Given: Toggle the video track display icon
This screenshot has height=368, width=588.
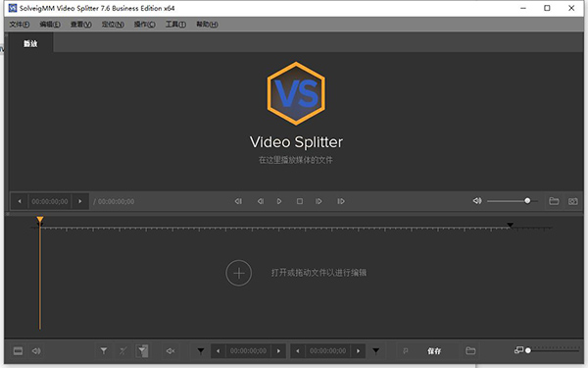Looking at the screenshot, I should point(18,351).
